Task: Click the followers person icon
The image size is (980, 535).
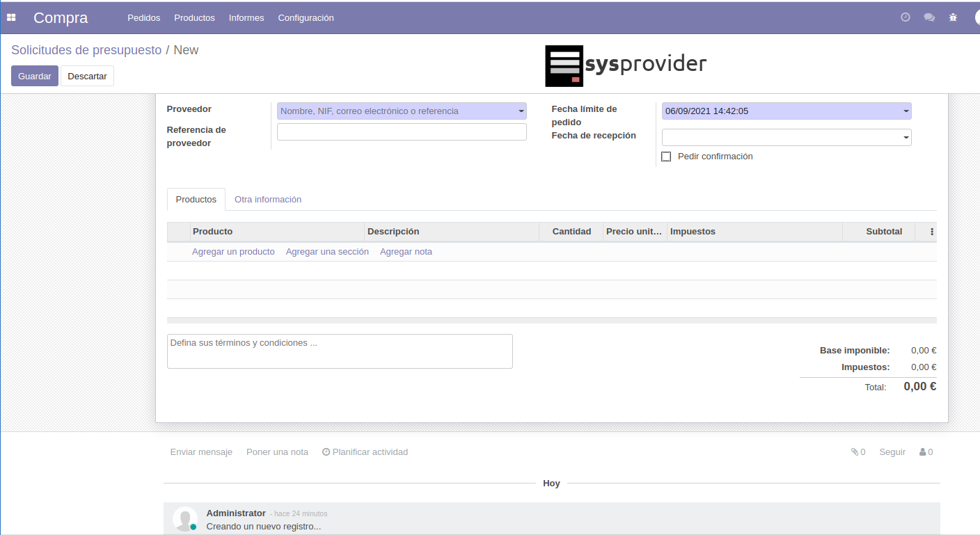Action: pyautogui.click(x=926, y=452)
